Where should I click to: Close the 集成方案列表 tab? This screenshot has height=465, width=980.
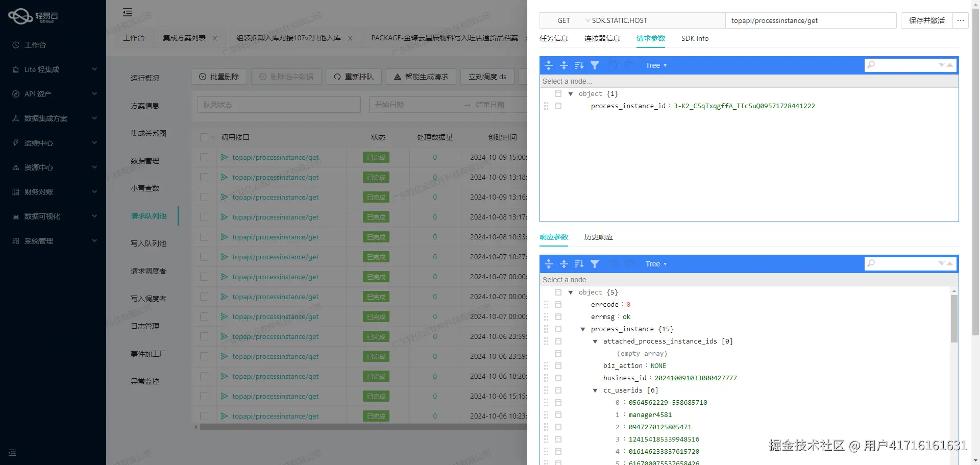[215, 38]
